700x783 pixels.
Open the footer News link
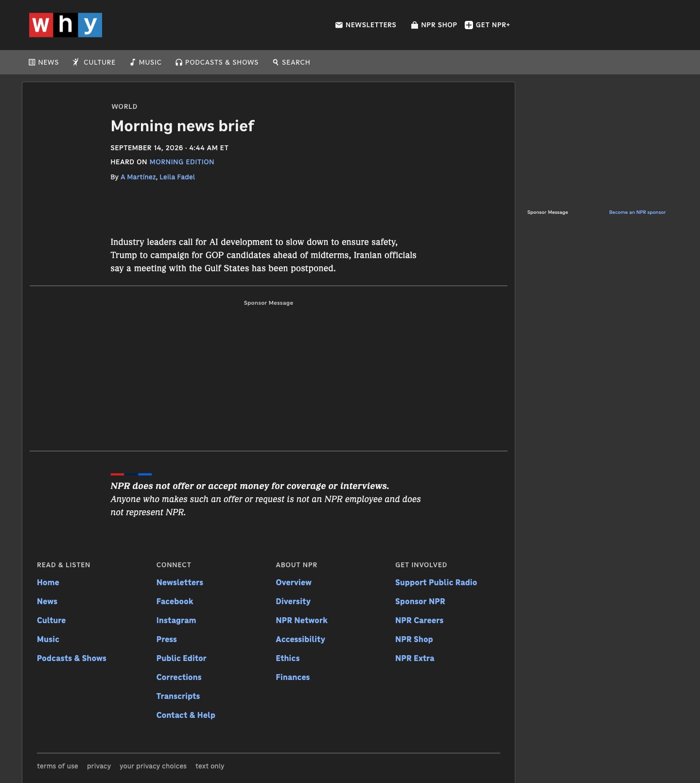47,601
